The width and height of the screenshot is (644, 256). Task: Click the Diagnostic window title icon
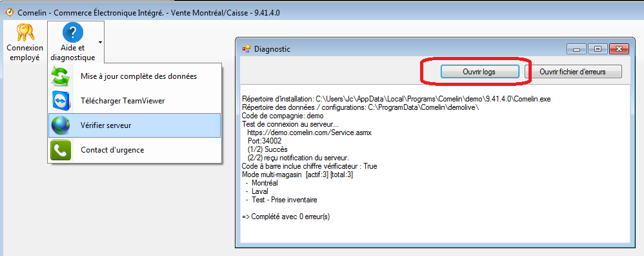[x=246, y=49]
